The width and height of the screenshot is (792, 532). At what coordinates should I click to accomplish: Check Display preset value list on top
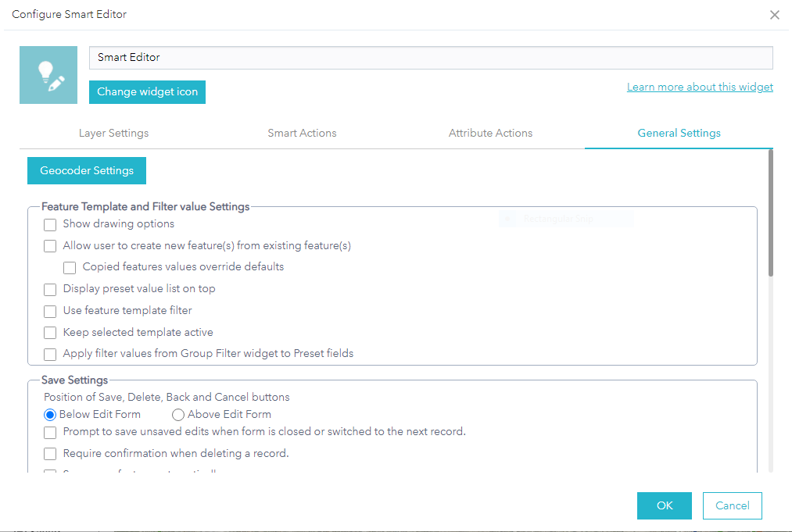tap(50, 289)
